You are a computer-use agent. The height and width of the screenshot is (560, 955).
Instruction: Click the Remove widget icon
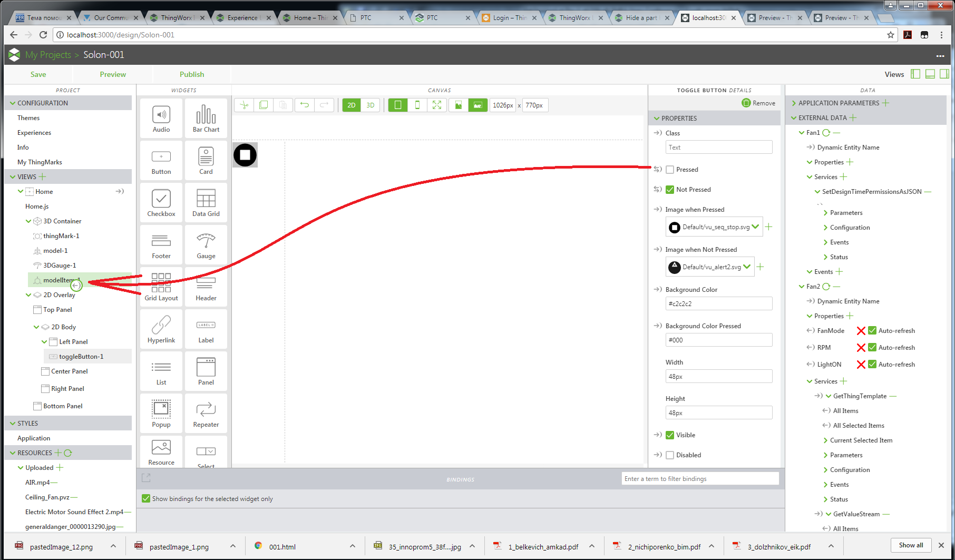[746, 103]
